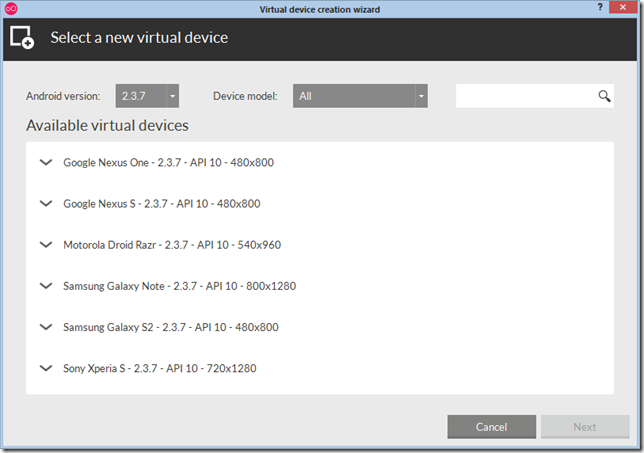Open the Android version 2.3.7 dropdown

tap(147, 96)
